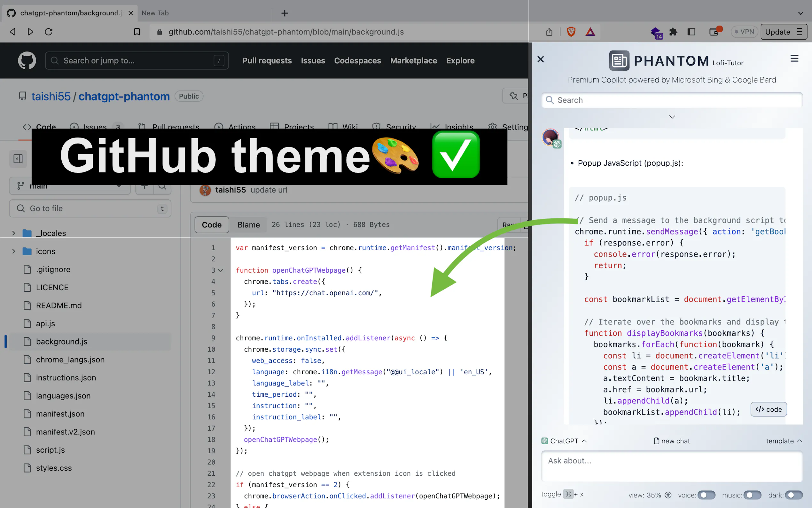Image resolution: width=812 pixels, height=508 pixels.
Task: Enable the voice toggle
Action: click(x=706, y=495)
